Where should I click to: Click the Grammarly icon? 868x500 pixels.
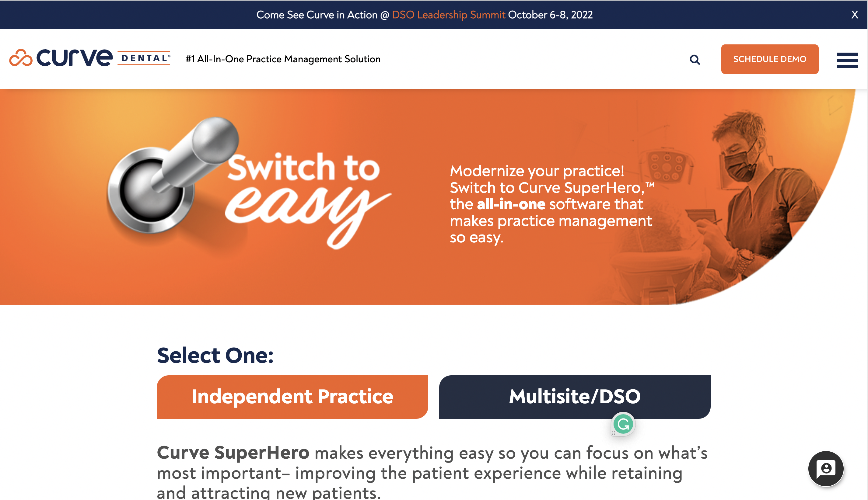(623, 424)
